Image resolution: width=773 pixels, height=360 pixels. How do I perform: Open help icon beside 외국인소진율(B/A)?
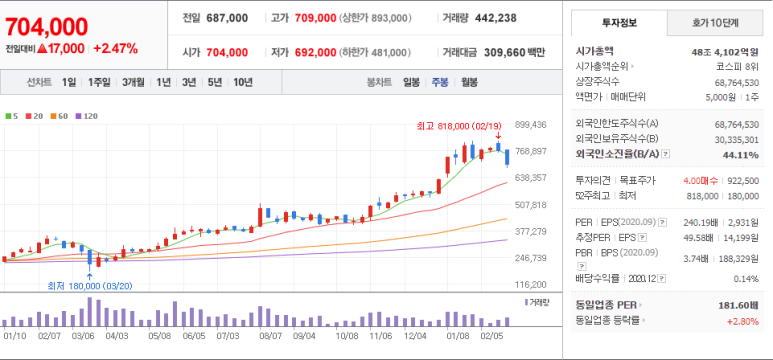(x=666, y=154)
